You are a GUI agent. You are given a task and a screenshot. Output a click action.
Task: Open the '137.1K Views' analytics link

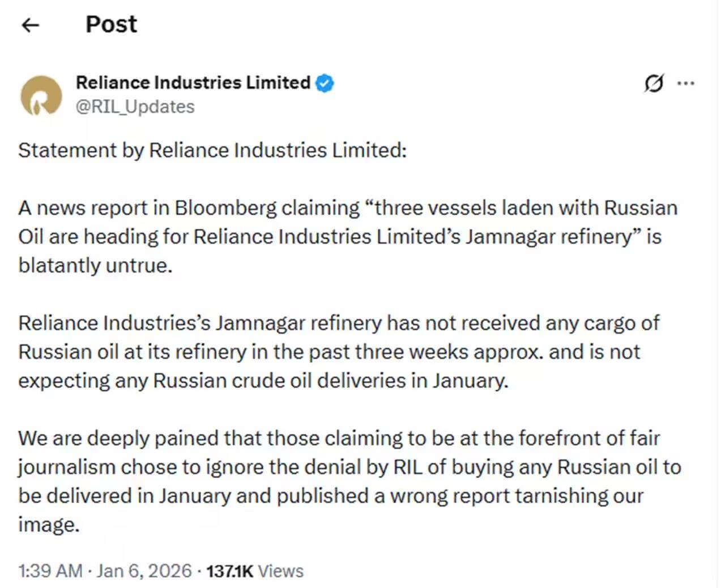coord(254,571)
